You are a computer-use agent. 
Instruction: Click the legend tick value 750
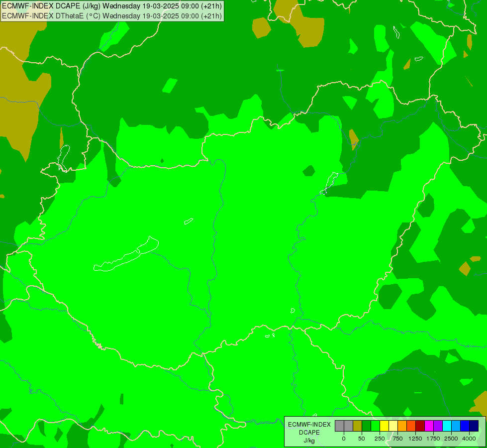tap(397, 439)
